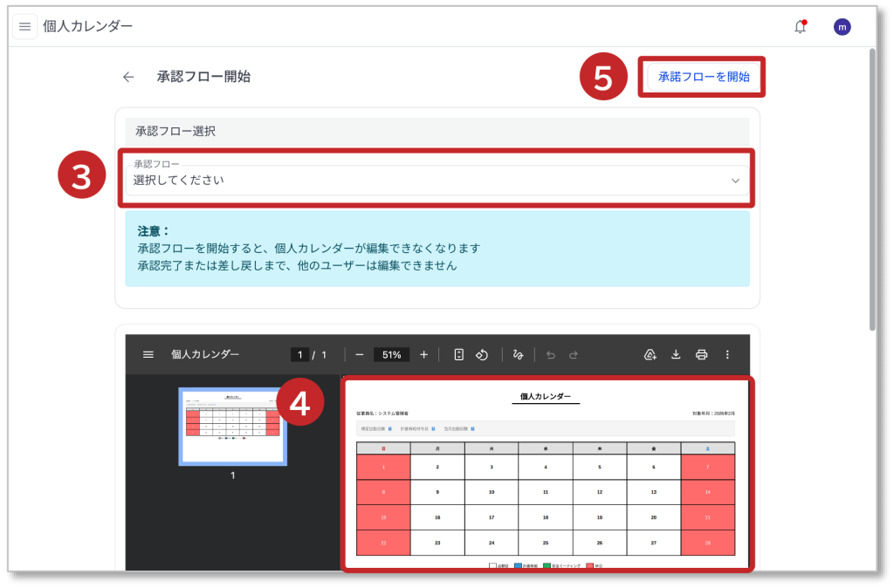Viewport: 894px width, 588px height.
Task: Click the PDF page number field
Action: click(x=300, y=355)
